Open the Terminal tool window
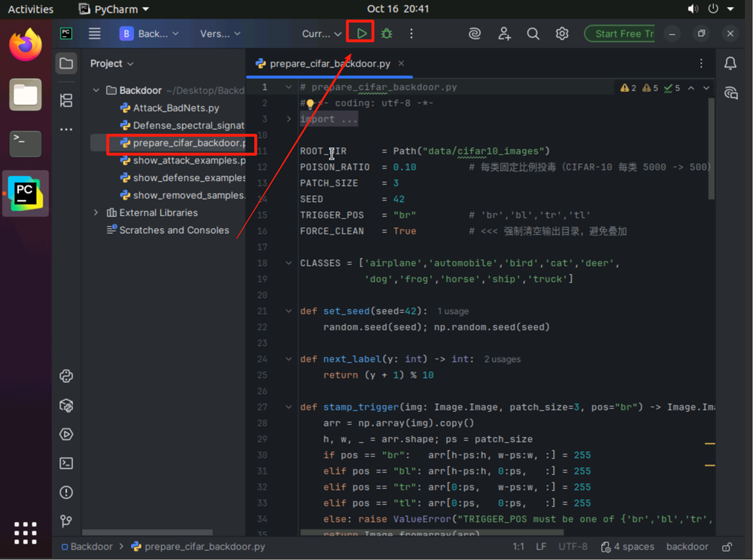This screenshot has width=753, height=560. pos(66,463)
